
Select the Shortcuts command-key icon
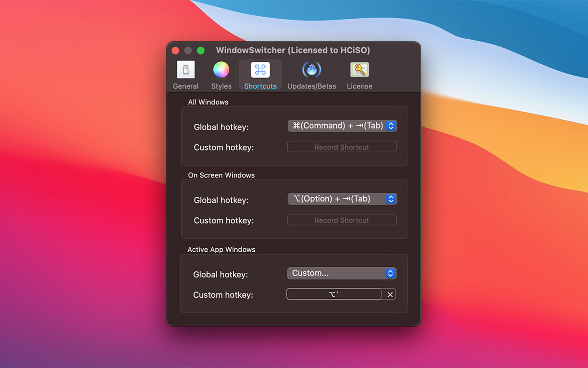tap(260, 70)
